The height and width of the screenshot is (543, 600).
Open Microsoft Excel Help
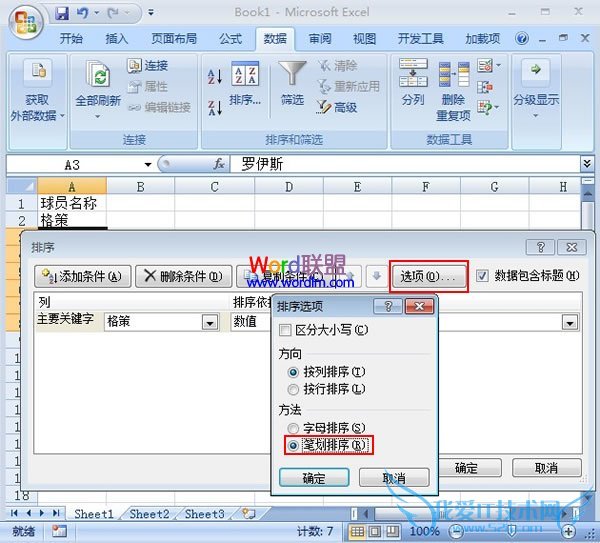click(522, 38)
